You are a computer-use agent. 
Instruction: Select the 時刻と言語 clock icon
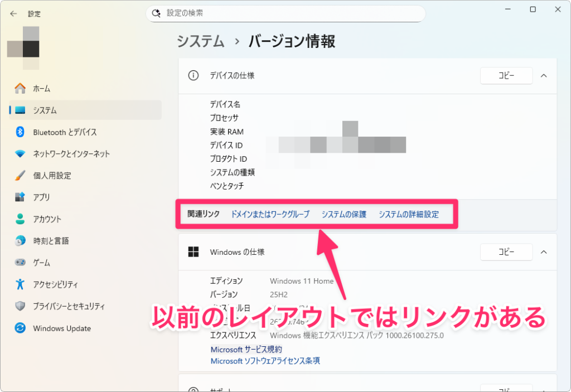point(20,241)
